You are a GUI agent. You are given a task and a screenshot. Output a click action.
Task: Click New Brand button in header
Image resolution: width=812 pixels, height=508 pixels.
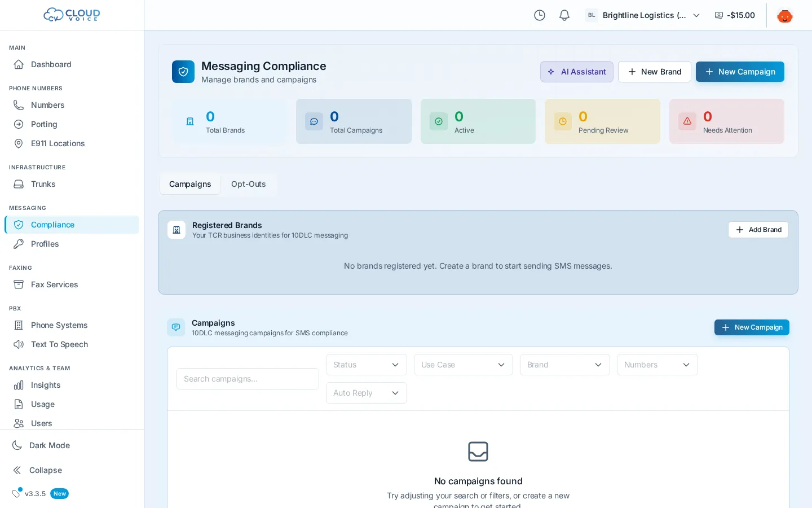coord(655,72)
